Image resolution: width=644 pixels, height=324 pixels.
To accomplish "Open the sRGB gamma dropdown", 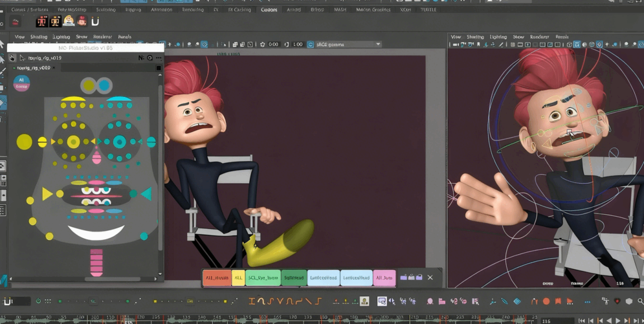I will [378, 45].
